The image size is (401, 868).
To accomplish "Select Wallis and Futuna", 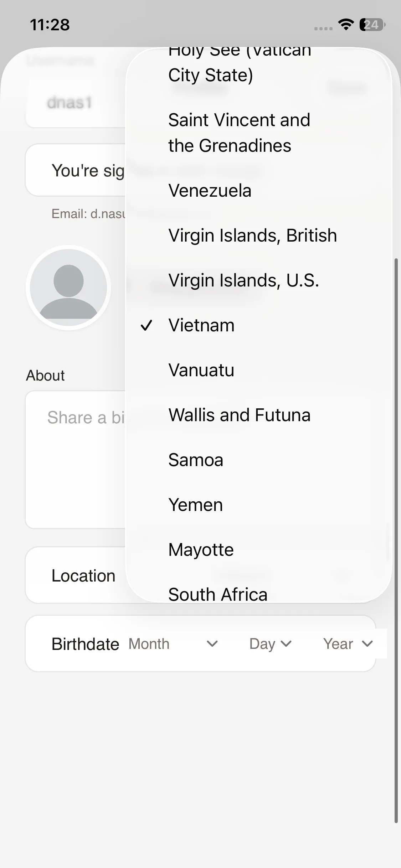I will coord(240,415).
